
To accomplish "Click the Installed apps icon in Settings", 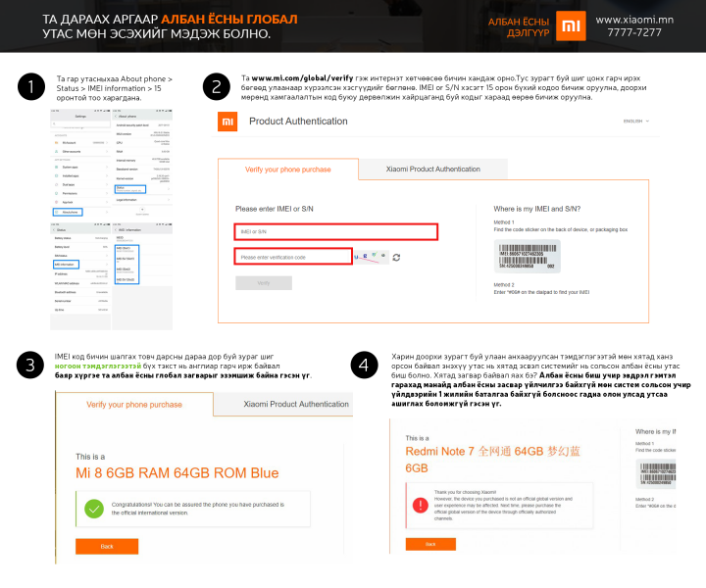I will (x=56, y=175).
